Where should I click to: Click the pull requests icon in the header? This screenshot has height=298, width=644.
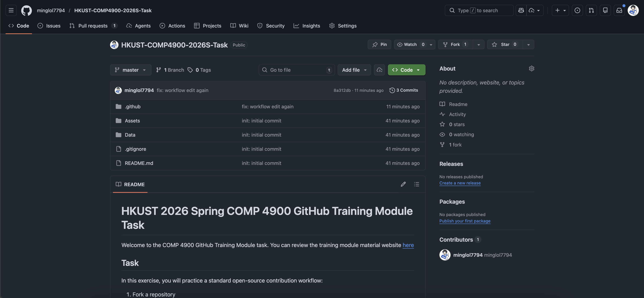591,10
